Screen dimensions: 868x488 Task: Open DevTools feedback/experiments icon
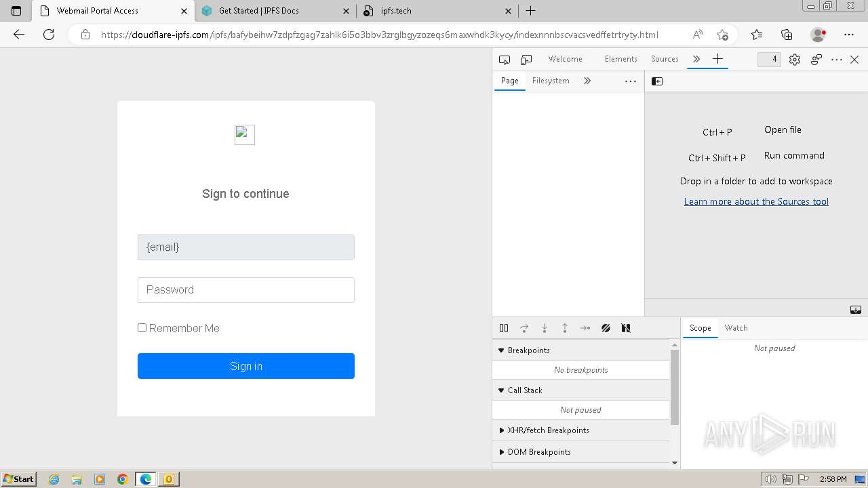(x=816, y=60)
